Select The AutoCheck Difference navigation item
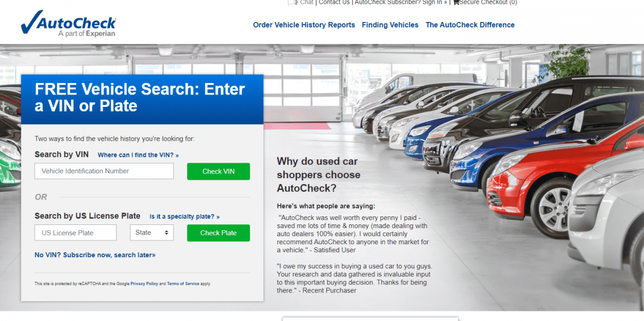Screen dimensions: 644x321 470,25
